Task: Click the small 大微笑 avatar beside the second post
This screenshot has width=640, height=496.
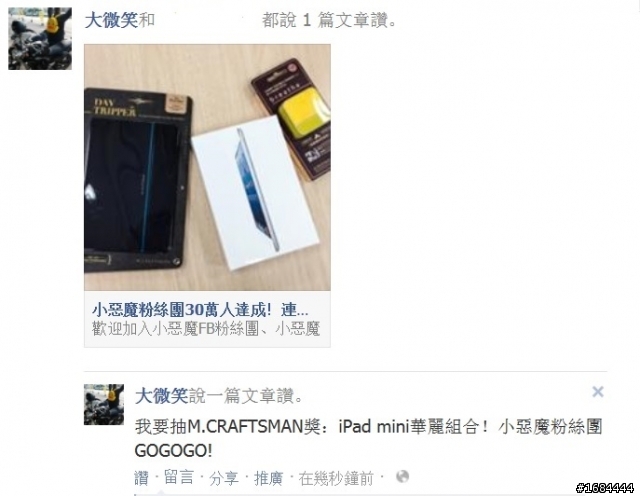Action: point(104,405)
